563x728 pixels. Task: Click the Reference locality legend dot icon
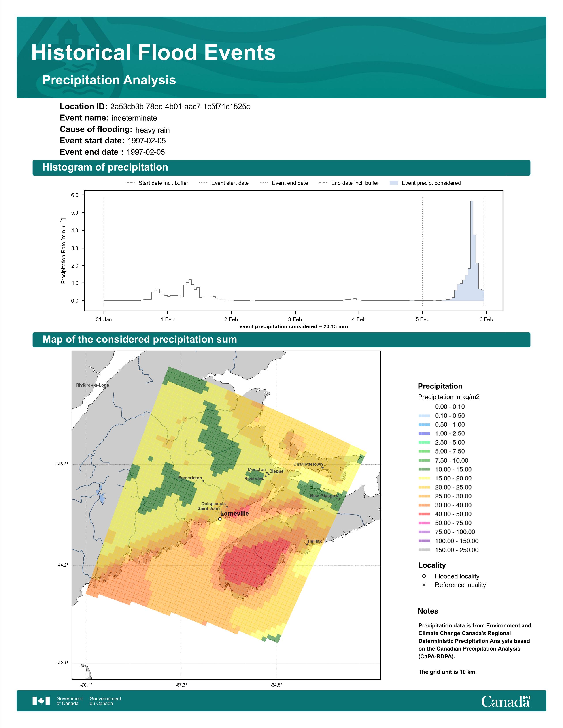[x=424, y=585]
